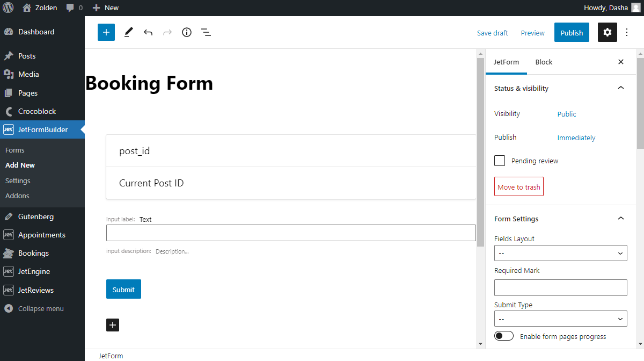The height and width of the screenshot is (361, 644).
Task: Select the pencil editing tool icon
Action: point(128,32)
